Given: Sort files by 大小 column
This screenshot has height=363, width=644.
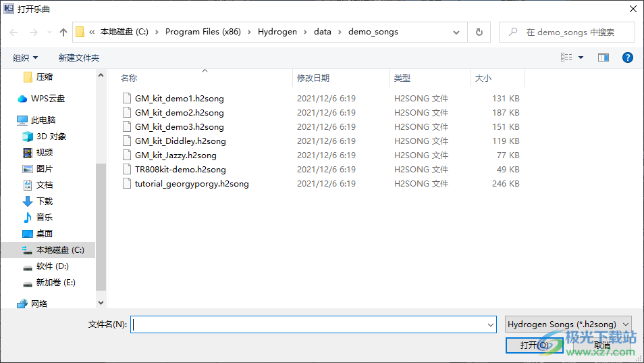Looking at the screenshot, I should click(483, 78).
